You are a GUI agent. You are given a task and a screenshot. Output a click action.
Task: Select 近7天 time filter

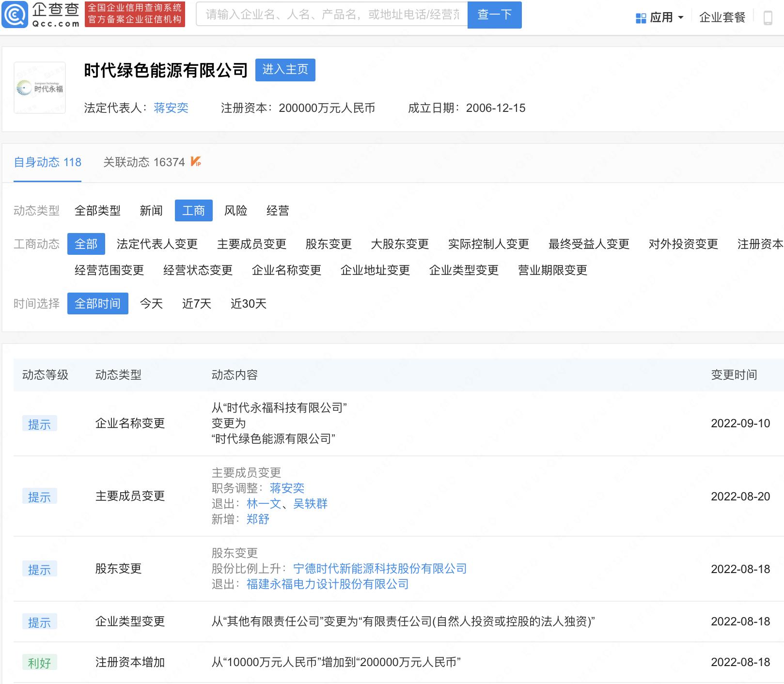[197, 304]
